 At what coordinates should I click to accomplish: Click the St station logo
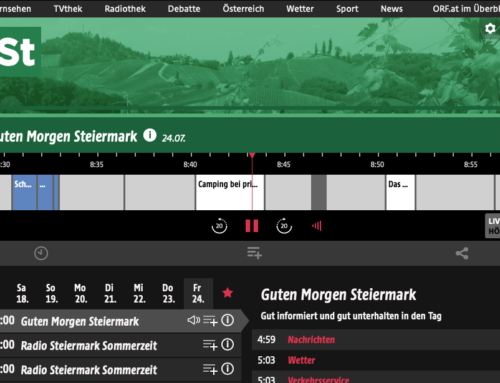point(19,52)
